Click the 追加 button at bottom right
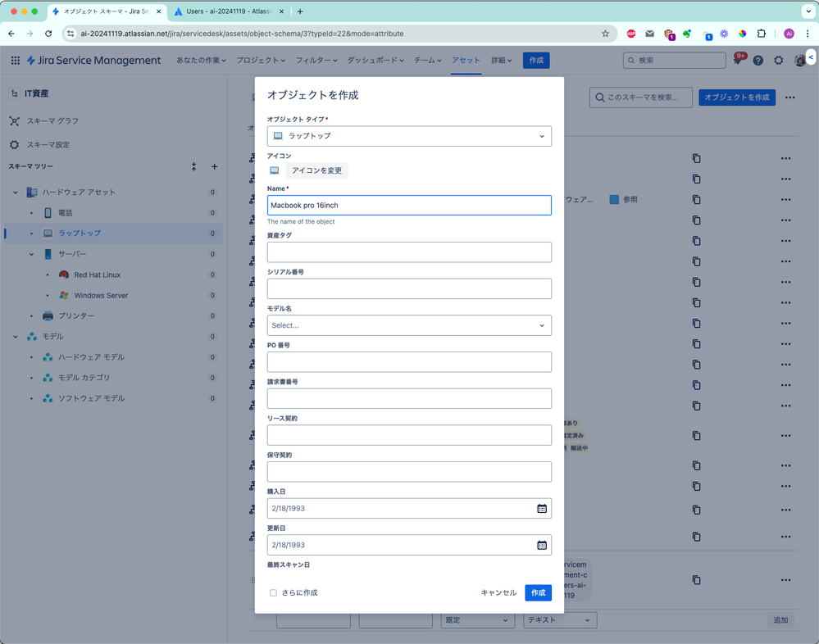819x644 pixels. tap(780, 620)
